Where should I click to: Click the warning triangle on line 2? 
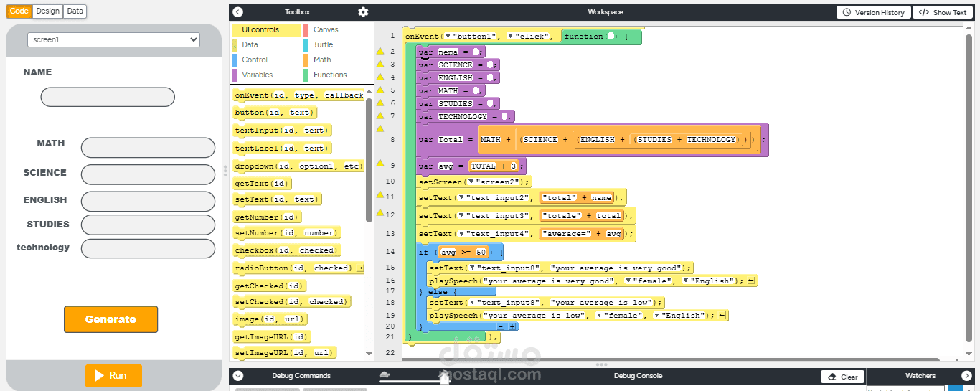381,51
